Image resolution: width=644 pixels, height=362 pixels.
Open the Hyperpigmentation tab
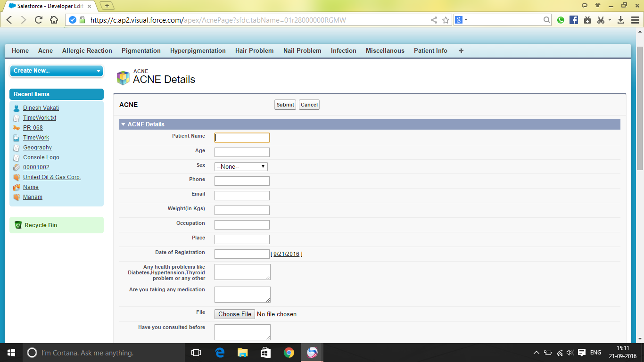[198, 50]
